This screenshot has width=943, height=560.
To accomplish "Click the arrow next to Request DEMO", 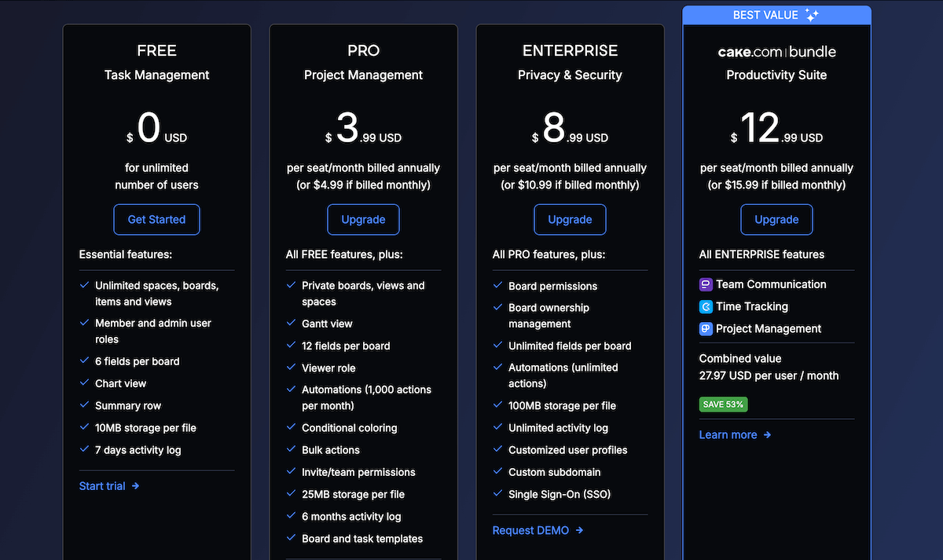I will [579, 530].
